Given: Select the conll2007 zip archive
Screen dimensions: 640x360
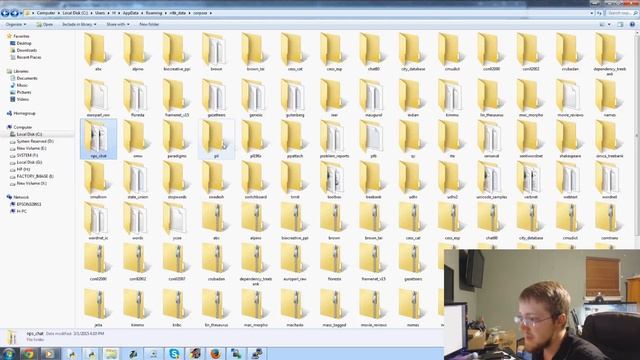Looking at the screenshot, I should pyautogui.click(x=177, y=262).
